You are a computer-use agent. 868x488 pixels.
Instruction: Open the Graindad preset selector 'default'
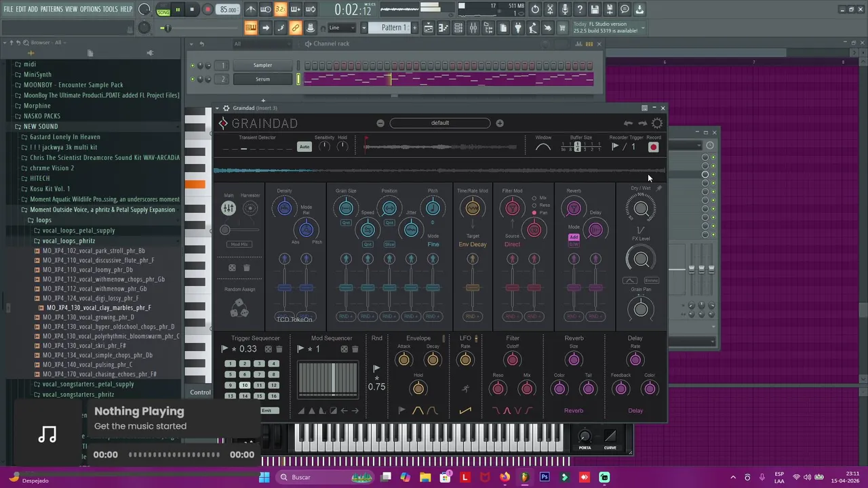pos(440,123)
